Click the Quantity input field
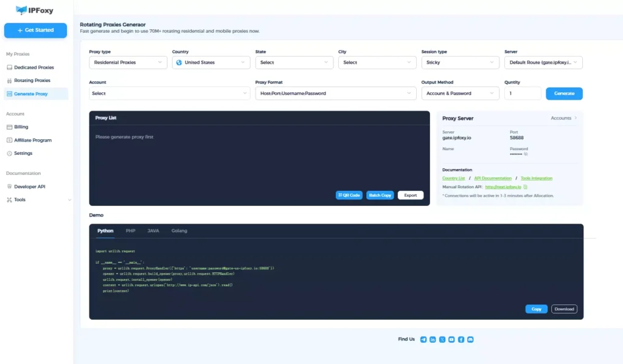 coord(522,94)
